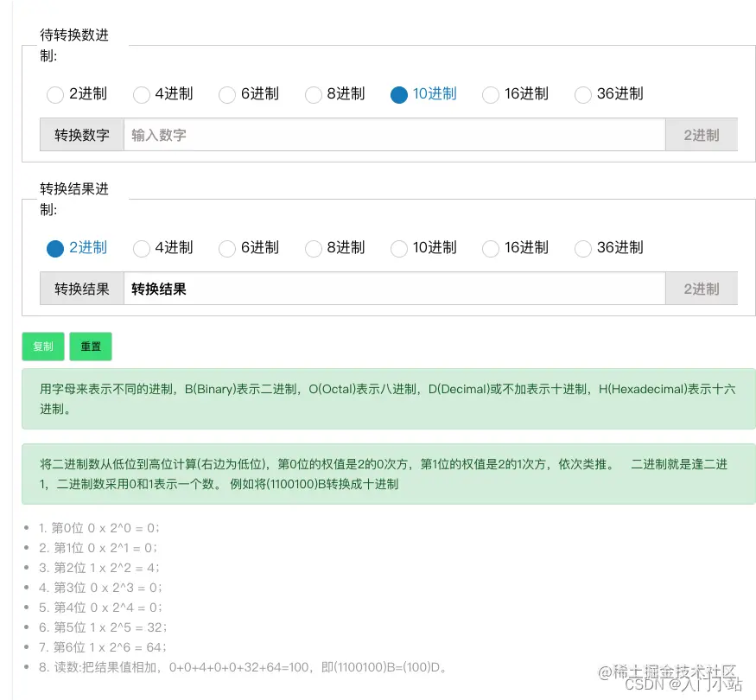Select 4进制 in the 待转换数进制 row
The height and width of the screenshot is (700, 756).
click(142, 95)
